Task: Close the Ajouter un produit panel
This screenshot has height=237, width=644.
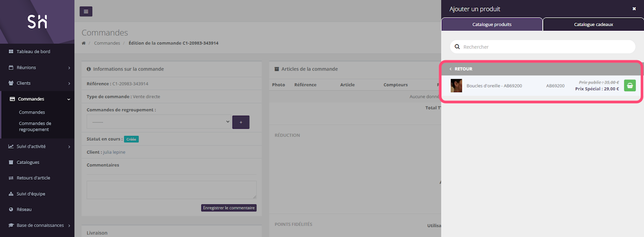Action: pyautogui.click(x=634, y=9)
